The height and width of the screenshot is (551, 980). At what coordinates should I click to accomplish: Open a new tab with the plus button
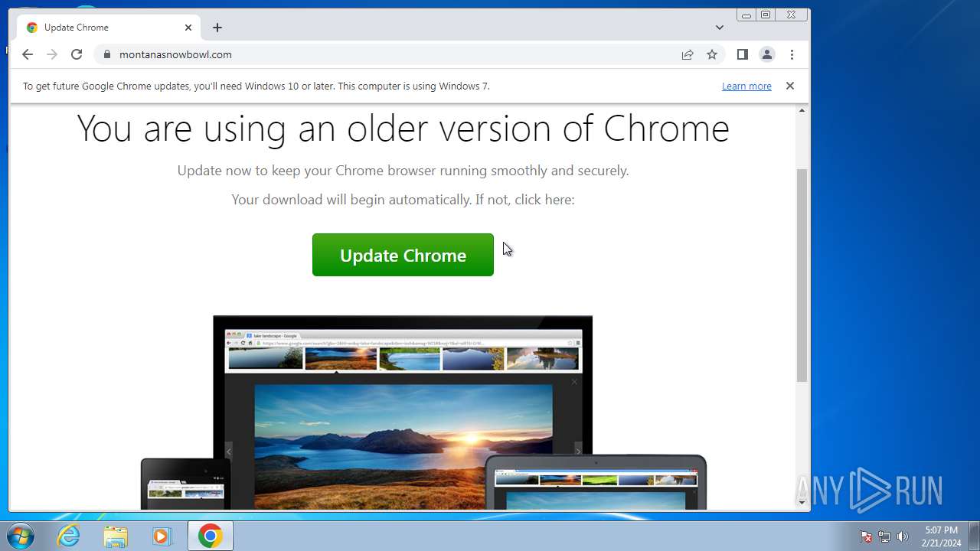217,28
